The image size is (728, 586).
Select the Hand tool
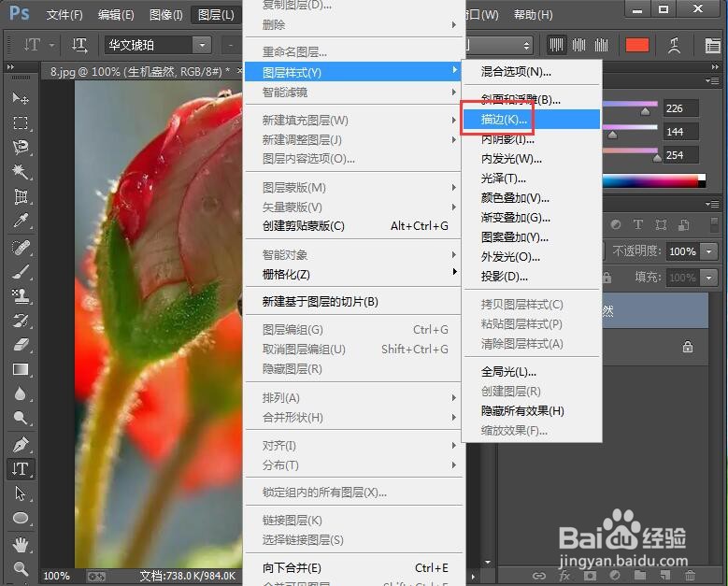[x=21, y=544]
